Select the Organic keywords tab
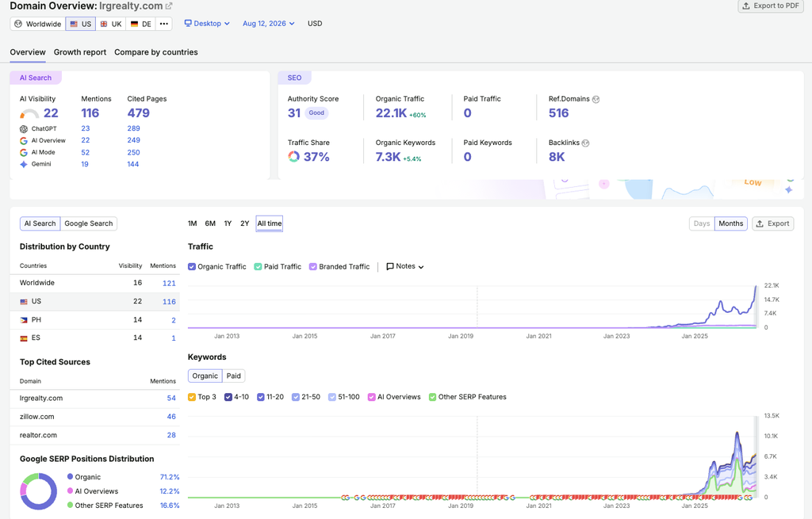The image size is (812, 519). click(x=205, y=376)
